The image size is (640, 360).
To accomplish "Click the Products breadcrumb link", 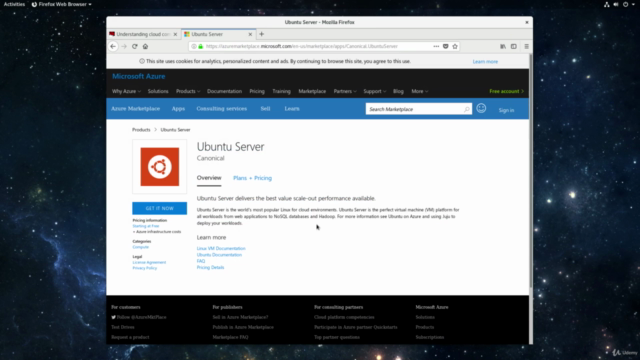I will click(x=141, y=130).
